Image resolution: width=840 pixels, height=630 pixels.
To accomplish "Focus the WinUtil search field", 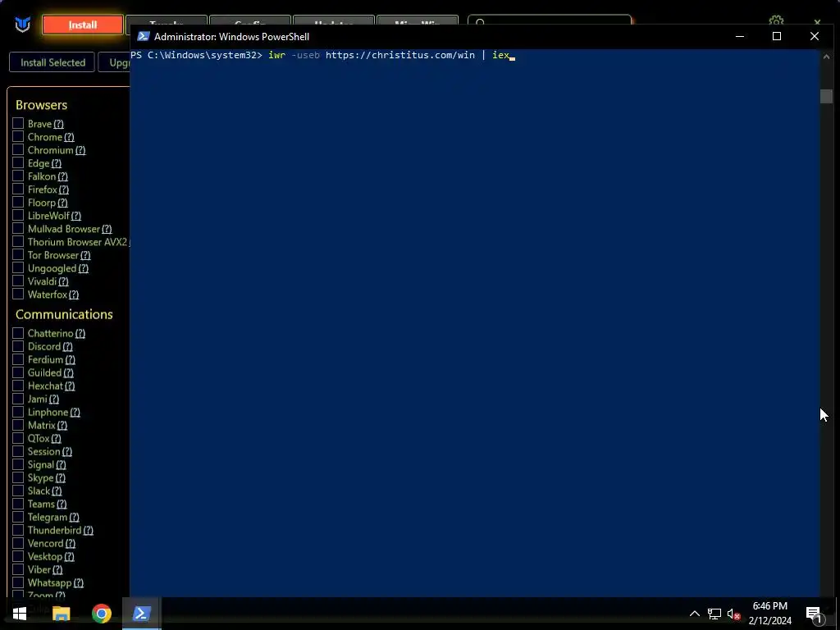I will click(x=550, y=21).
